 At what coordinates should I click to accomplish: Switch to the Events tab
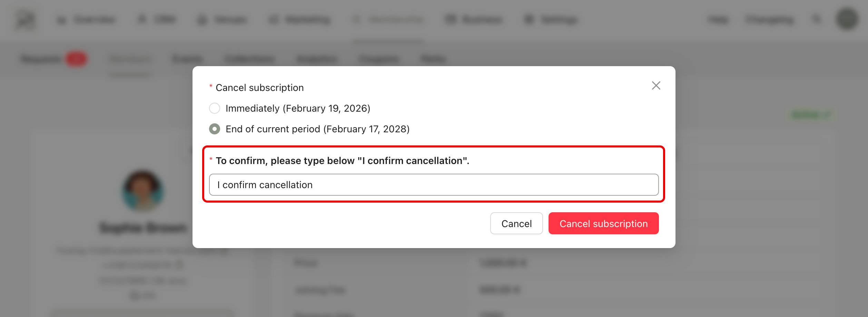(x=187, y=59)
